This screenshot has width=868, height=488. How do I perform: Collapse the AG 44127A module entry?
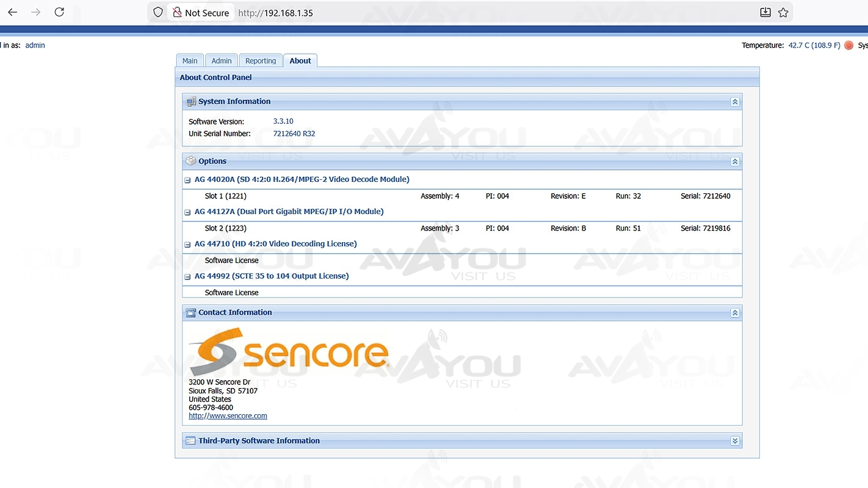click(x=188, y=212)
